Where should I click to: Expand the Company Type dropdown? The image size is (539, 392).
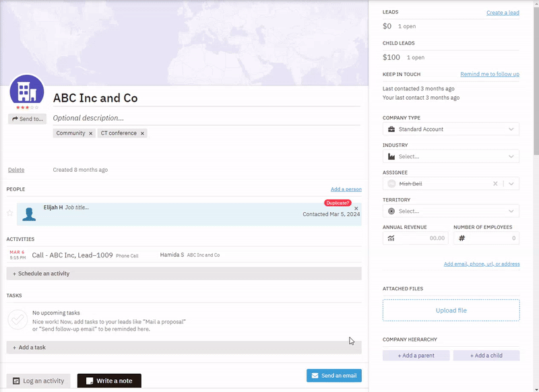pyautogui.click(x=511, y=129)
